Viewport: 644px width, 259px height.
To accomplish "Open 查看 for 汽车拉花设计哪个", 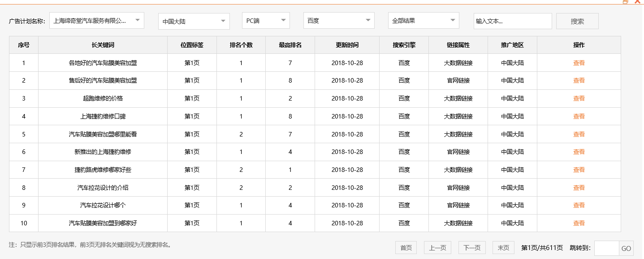I will (579, 205).
